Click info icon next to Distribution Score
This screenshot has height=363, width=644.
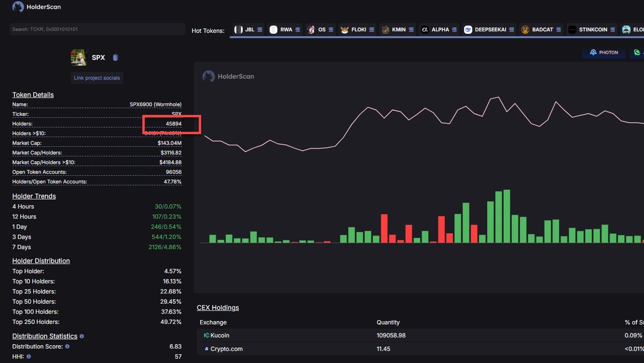coord(67,347)
